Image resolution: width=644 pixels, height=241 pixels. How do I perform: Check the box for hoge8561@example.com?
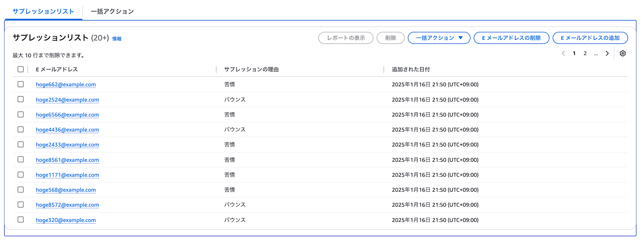21,160
